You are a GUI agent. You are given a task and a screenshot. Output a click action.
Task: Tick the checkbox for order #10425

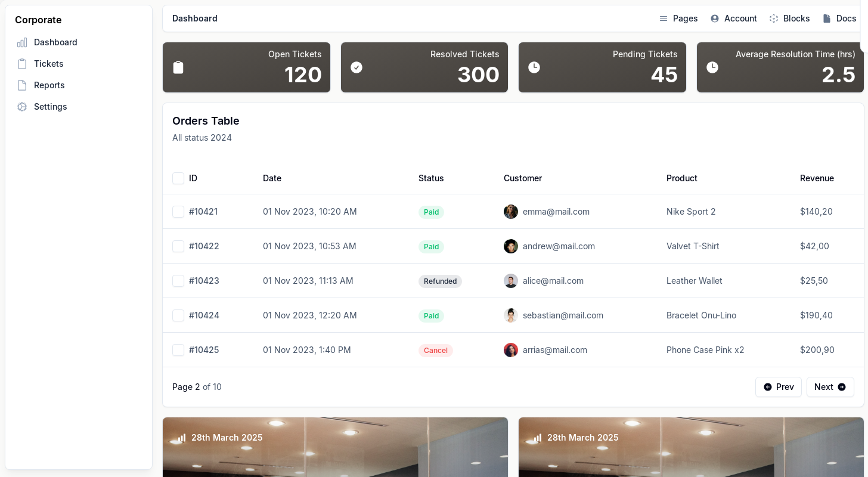178,350
